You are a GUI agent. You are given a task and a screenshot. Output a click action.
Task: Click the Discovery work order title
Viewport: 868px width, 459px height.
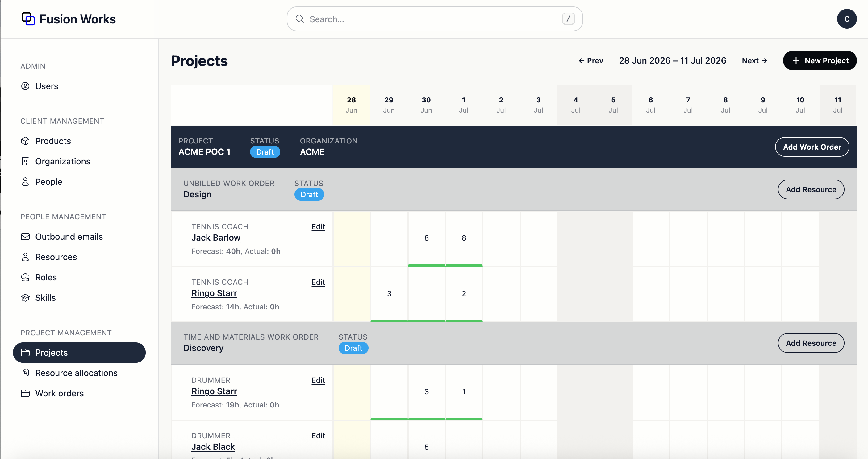203,348
